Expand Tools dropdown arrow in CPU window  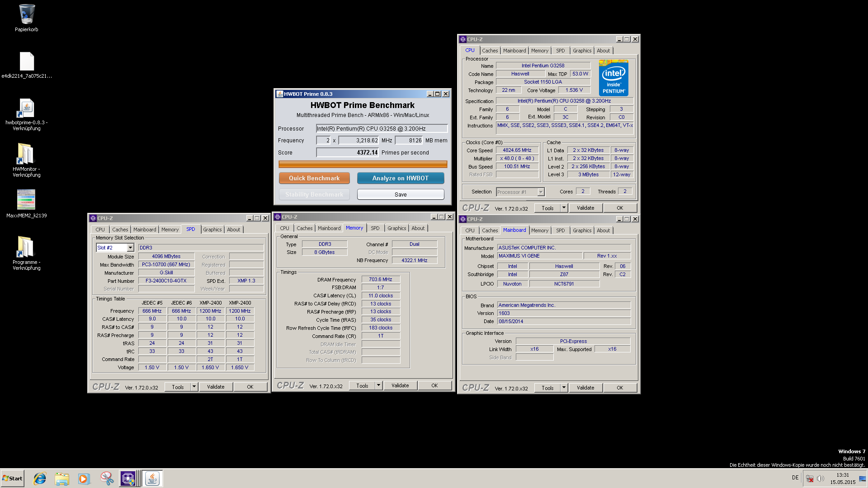click(x=564, y=208)
